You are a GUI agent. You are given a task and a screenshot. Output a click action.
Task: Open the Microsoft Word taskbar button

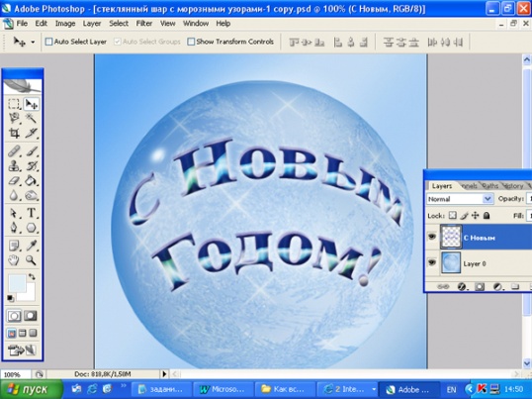pos(222,389)
